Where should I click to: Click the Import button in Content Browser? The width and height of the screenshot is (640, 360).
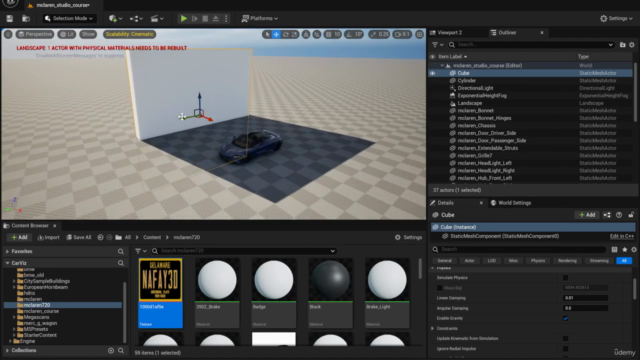[49, 237]
